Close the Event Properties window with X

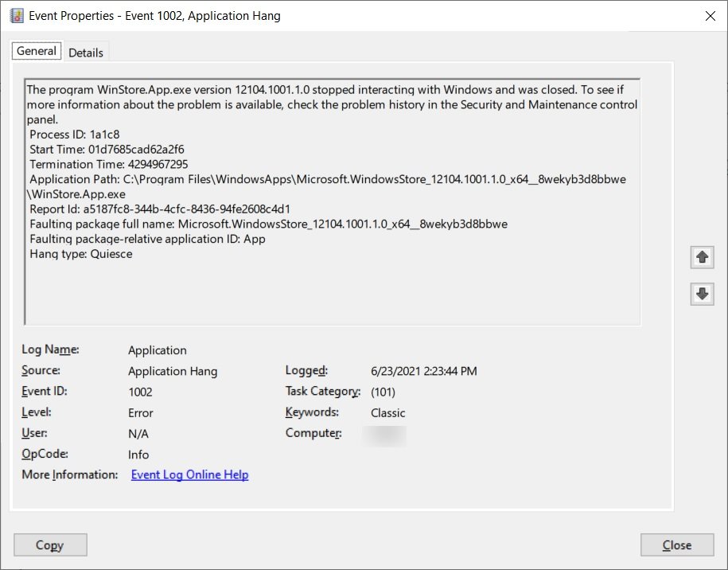point(709,16)
